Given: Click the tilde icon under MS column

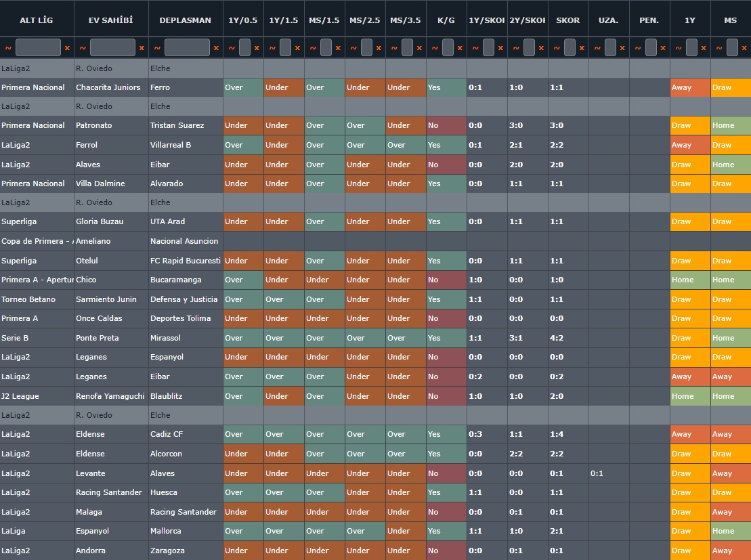Looking at the screenshot, I should pos(719,48).
